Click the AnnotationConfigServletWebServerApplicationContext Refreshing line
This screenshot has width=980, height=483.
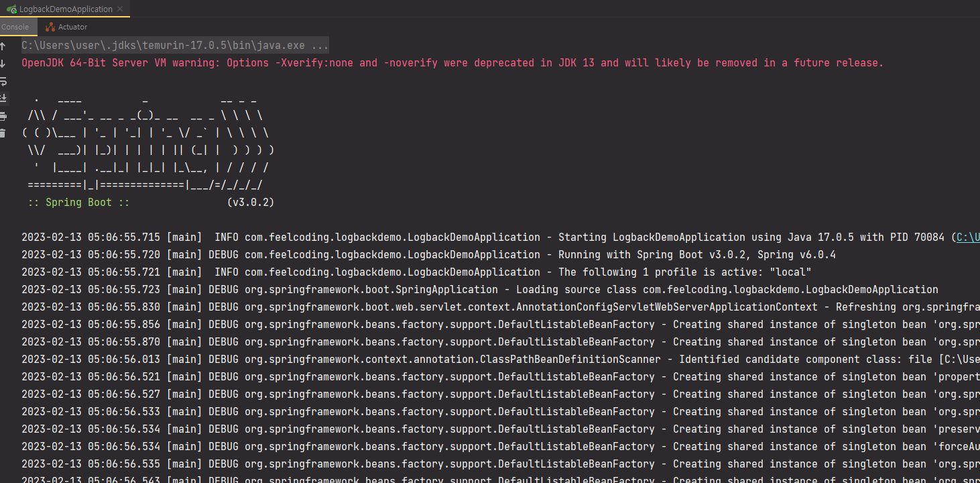click(501, 307)
